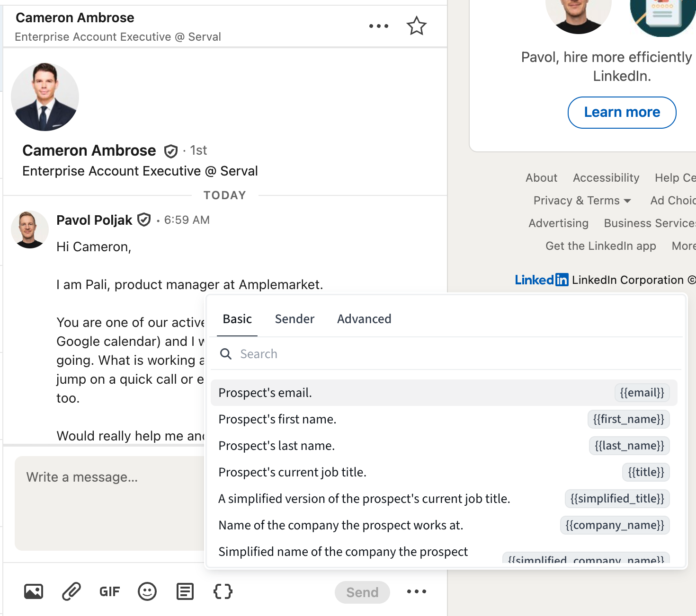The width and height of the screenshot is (696, 616).
Task: Insert the {{company_name}} tag
Action: point(615,525)
